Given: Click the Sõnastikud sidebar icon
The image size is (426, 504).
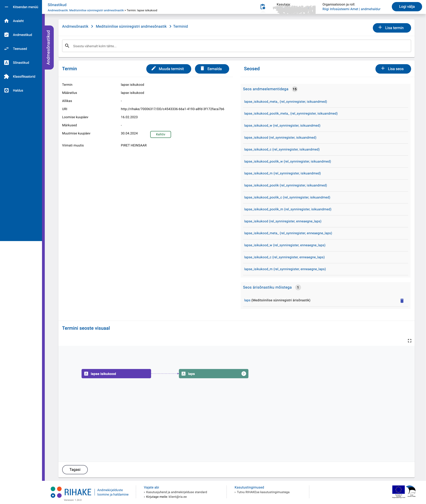Looking at the screenshot, I should click(7, 63).
